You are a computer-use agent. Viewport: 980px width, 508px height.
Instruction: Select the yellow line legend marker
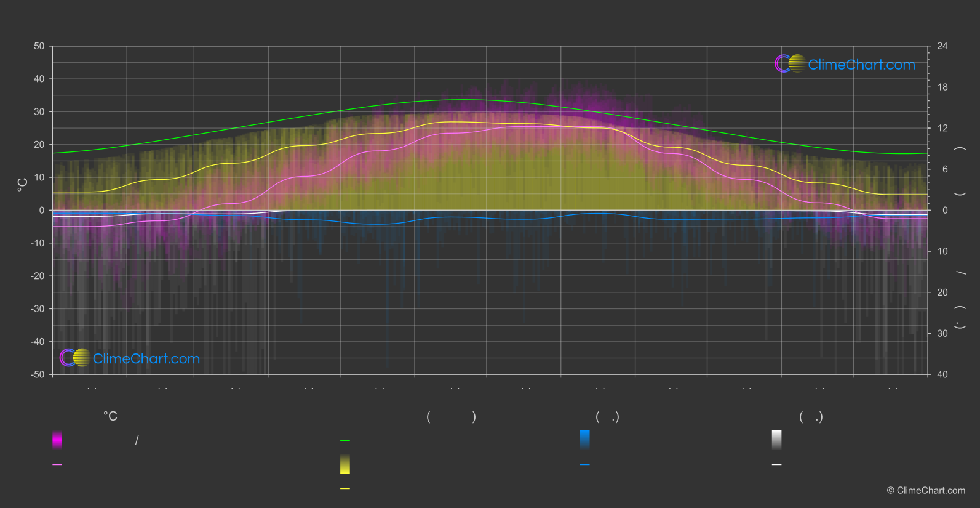[345, 489]
